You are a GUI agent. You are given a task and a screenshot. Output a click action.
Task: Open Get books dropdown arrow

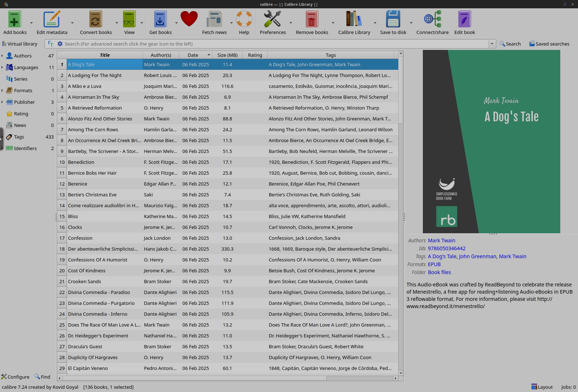[177, 23]
